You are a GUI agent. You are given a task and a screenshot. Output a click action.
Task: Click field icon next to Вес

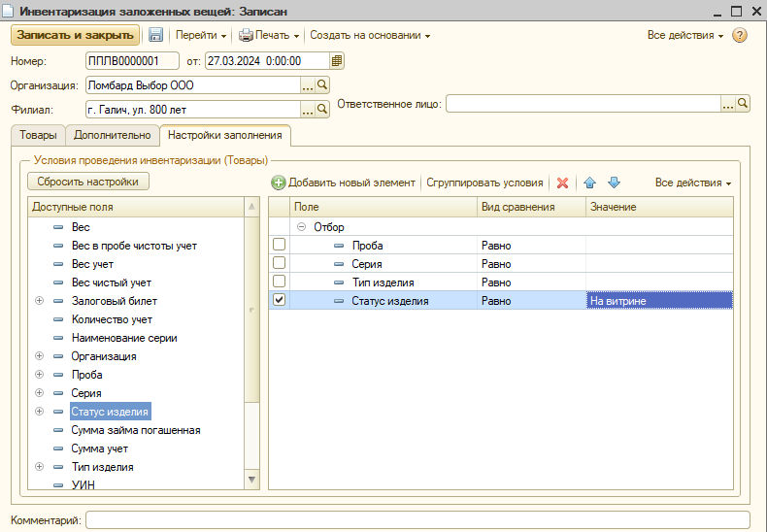[58, 227]
